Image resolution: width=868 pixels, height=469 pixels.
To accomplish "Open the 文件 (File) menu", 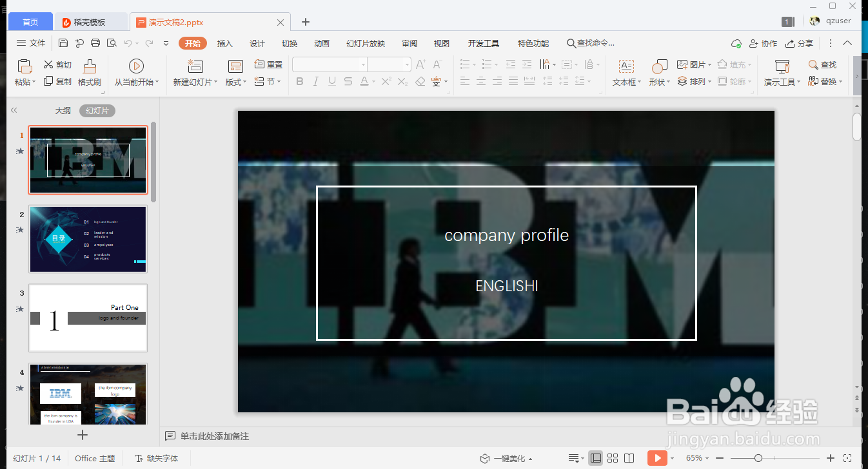I will [31, 43].
